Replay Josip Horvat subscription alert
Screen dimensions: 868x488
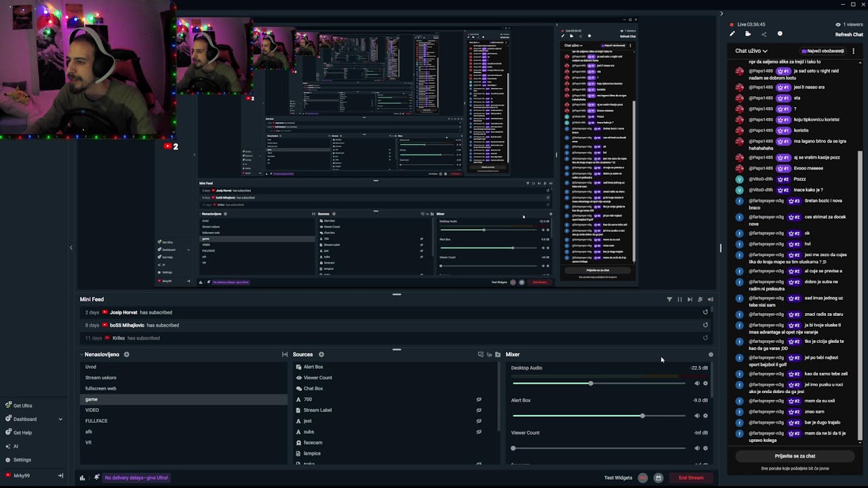[705, 312]
